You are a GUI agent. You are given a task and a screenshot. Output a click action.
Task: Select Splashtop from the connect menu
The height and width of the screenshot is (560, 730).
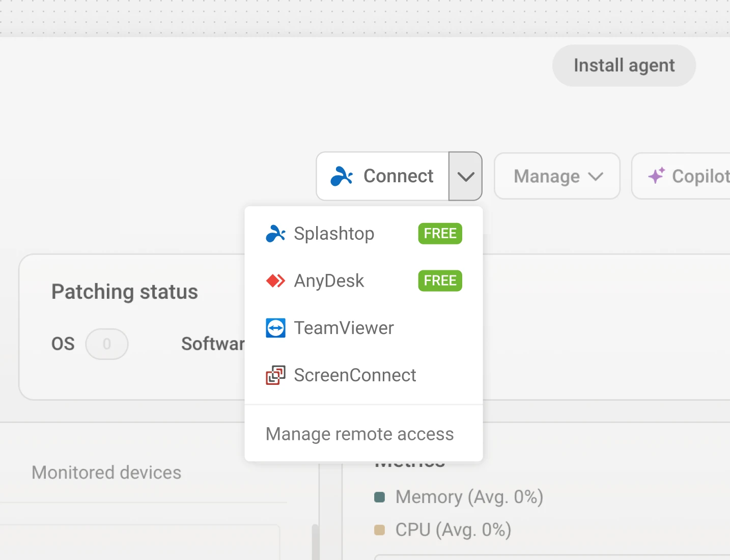coord(363,234)
